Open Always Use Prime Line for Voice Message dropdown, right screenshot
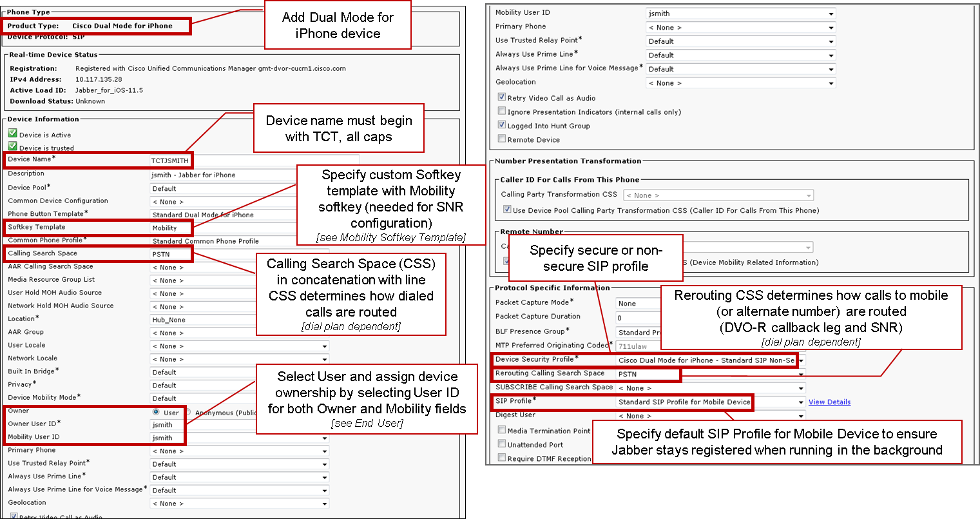Screen dimensions: 980x519 tap(740, 69)
